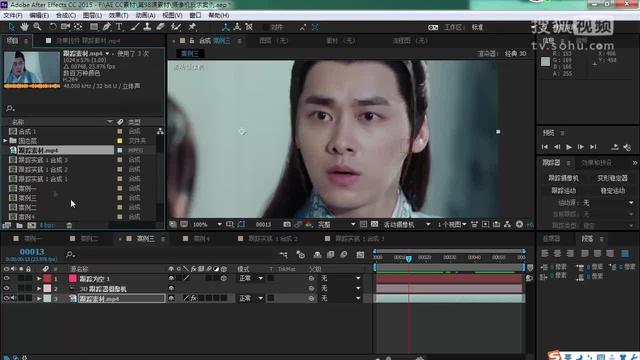Click the 稳定运动 button
Image resolution: width=640 pixels, height=360 pixels.
[x=613, y=191]
